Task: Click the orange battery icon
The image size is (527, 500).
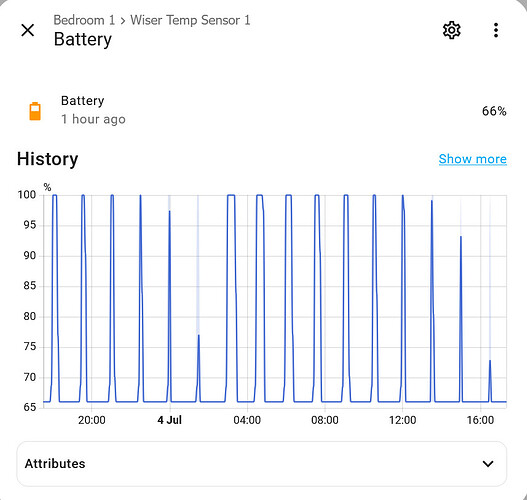Action: [x=35, y=111]
